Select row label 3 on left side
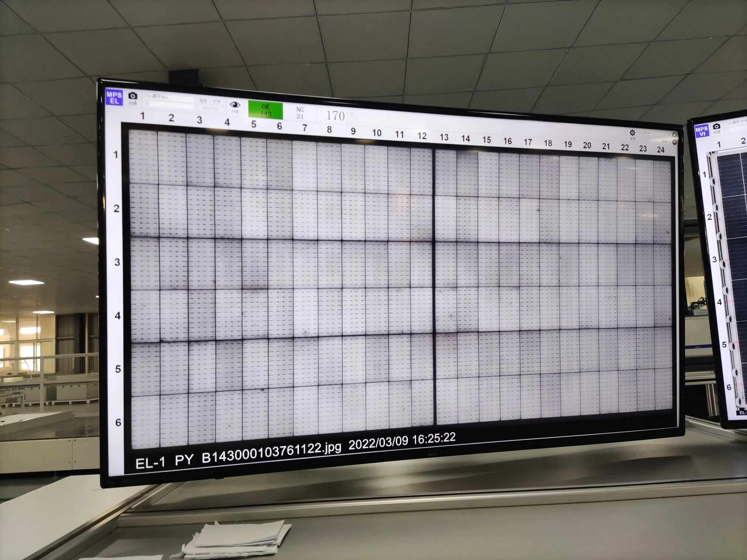The width and height of the screenshot is (747, 560). tap(117, 262)
